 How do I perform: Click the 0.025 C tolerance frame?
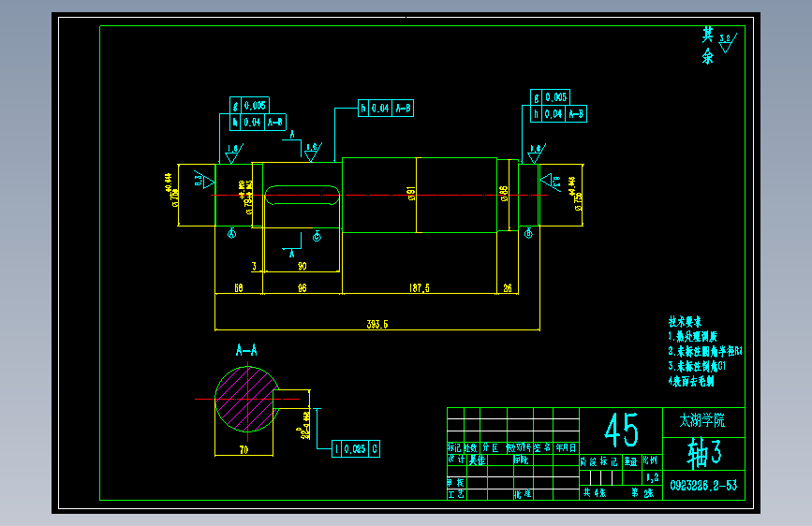[x=356, y=449]
